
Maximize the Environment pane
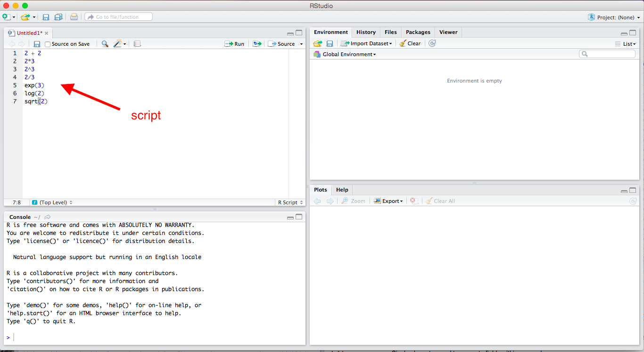[633, 33]
